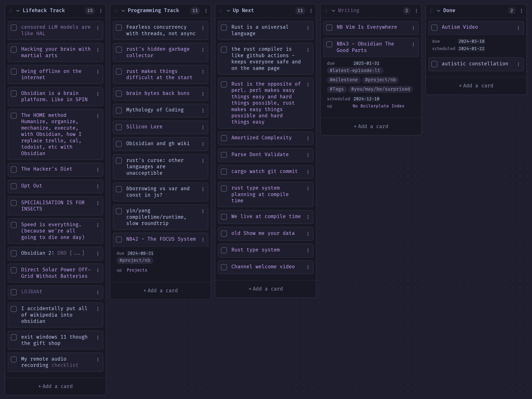The image size is (532, 399).
Task: Open the 'LOJBAN' link
Action: tap(30, 292)
